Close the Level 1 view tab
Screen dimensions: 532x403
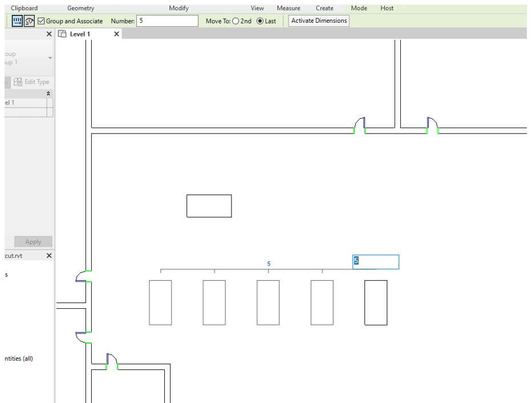[116, 34]
